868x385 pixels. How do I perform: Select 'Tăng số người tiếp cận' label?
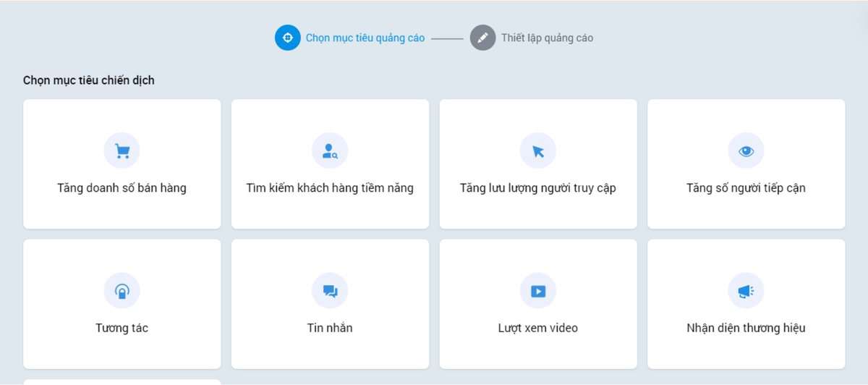point(746,188)
